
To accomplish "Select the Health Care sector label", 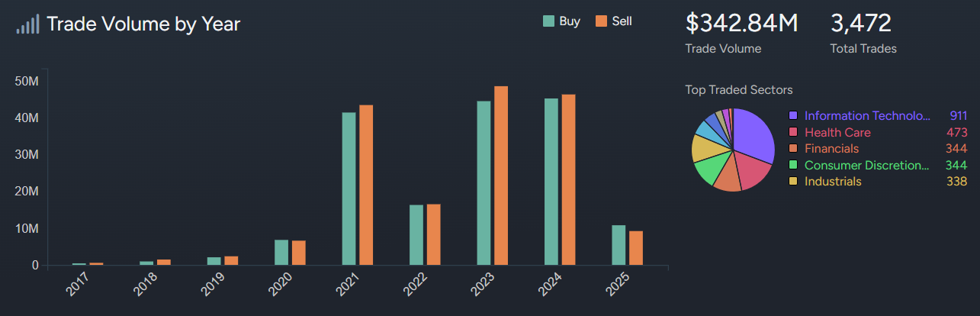I will (837, 133).
